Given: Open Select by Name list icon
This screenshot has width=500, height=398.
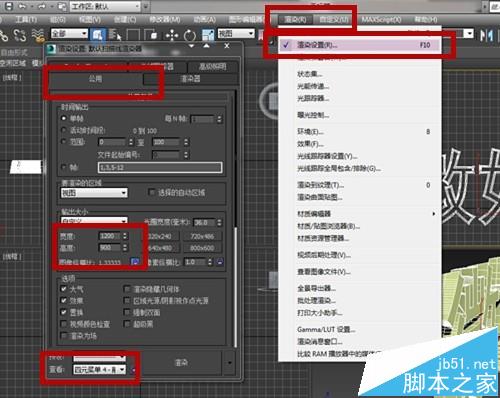Looking at the screenshot, I should (x=115, y=35).
